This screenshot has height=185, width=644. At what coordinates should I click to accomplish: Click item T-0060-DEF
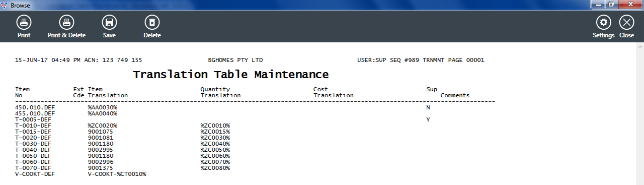(x=33, y=162)
